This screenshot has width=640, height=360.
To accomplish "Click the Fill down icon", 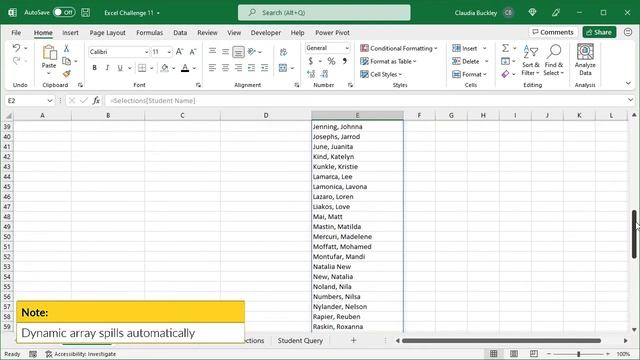I will (x=505, y=61).
